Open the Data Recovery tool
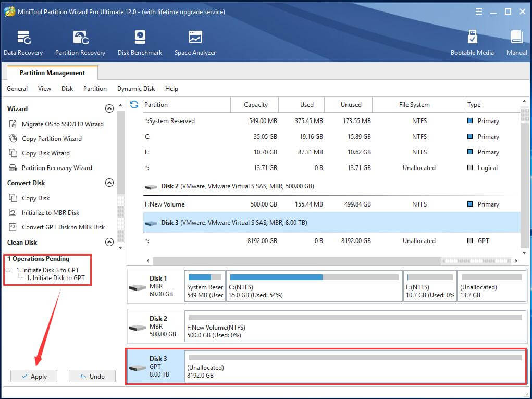Image resolution: width=532 pixels, height=399 pixels. (23, 43)
